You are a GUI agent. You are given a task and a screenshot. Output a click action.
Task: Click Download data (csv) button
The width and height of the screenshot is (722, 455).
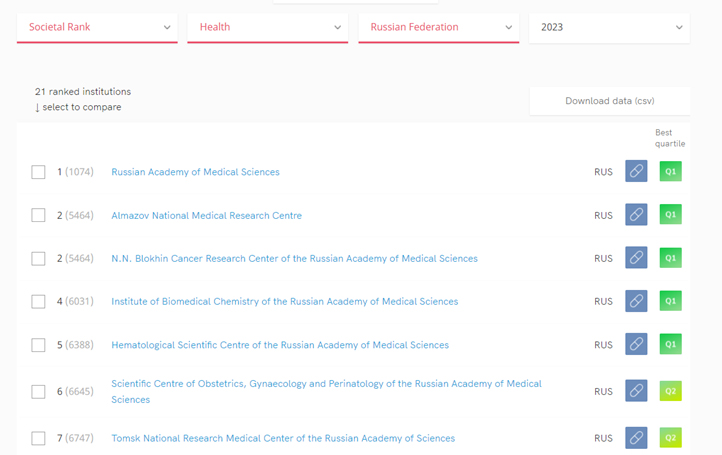tap(609, 101)
